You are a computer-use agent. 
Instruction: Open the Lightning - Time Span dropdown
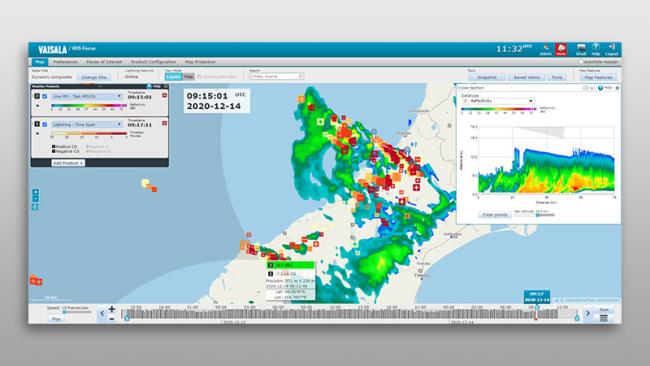(87, 124)
